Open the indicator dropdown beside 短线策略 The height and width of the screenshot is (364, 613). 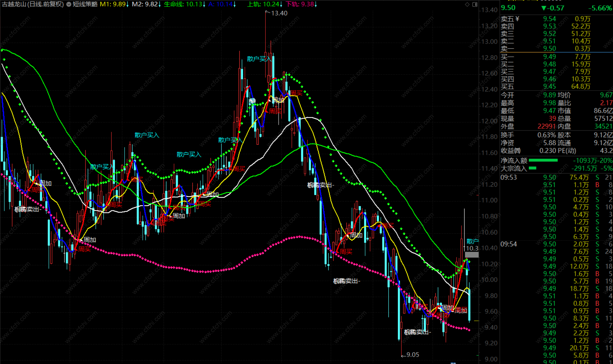[69, 4]
